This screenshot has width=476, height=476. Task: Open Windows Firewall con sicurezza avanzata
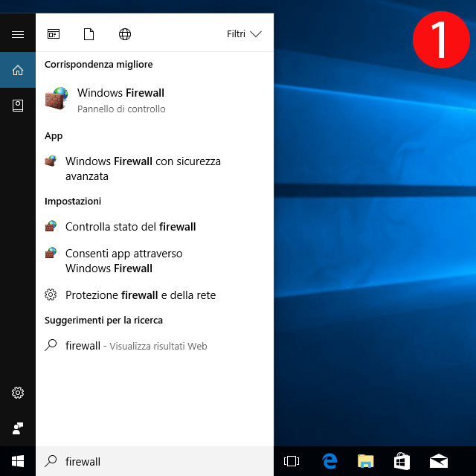pyautogui.click(x=143, y=169)
